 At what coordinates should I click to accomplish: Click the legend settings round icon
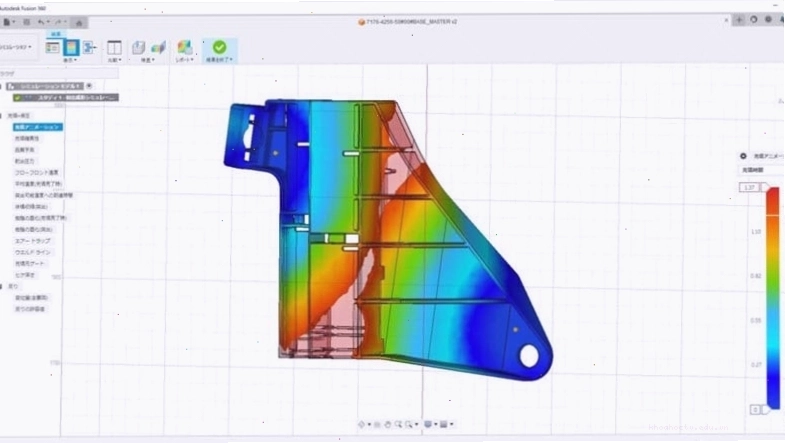click(743, 156)
